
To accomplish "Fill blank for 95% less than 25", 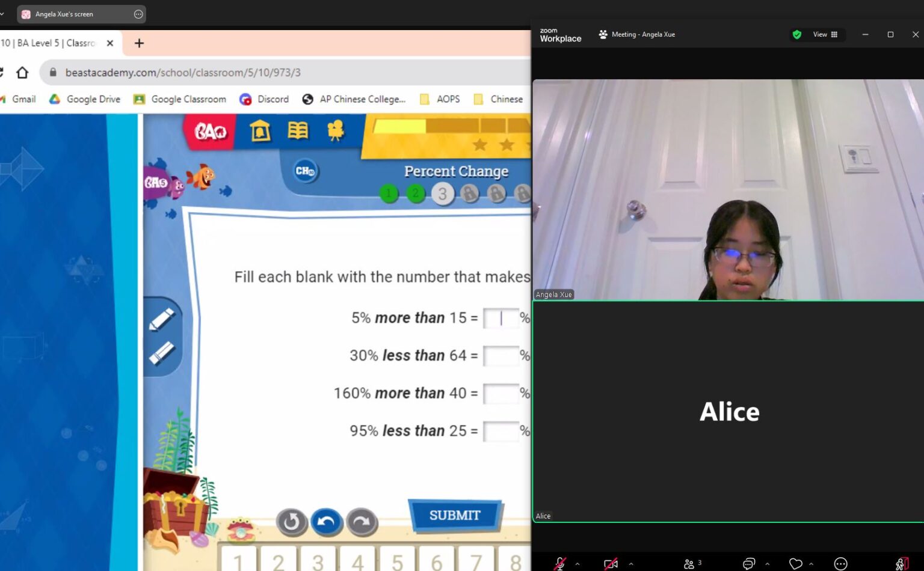I will (501, 431).
